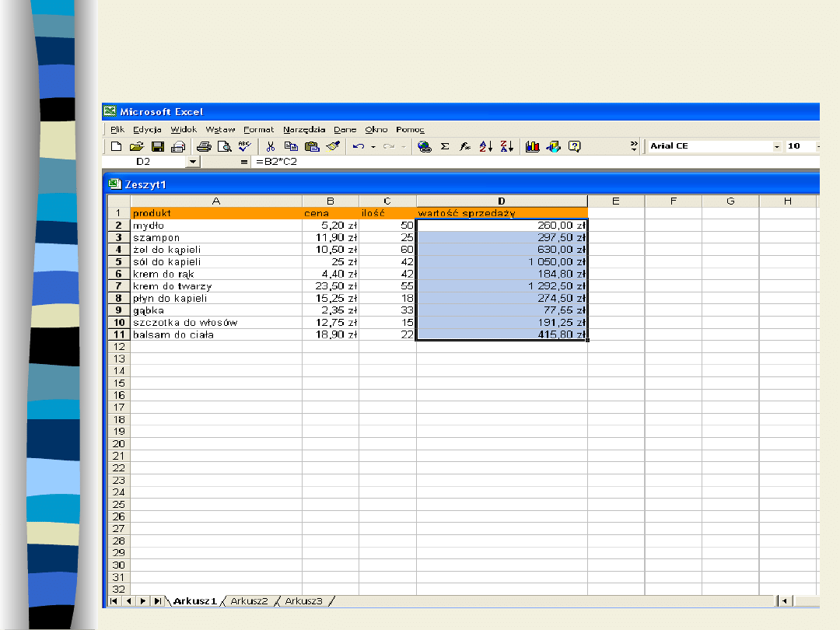Click the Open file folder icon
840x630 pixels.
136,146
